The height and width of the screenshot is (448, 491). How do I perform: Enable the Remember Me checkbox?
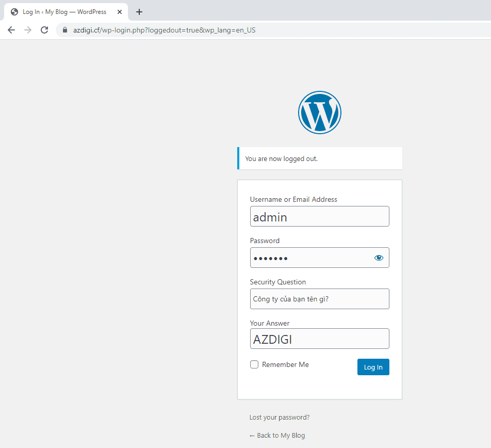coord(254,364)
